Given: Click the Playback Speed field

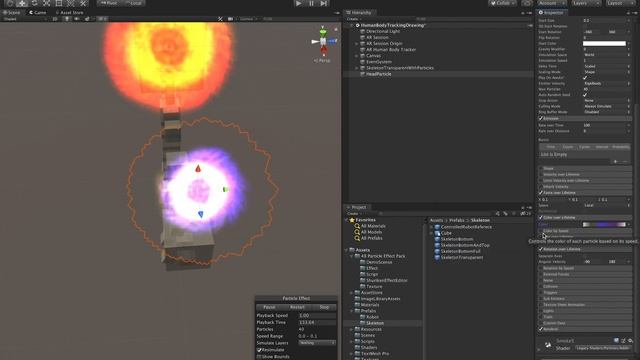Looking at the screenshot, I should pos(317,316).
